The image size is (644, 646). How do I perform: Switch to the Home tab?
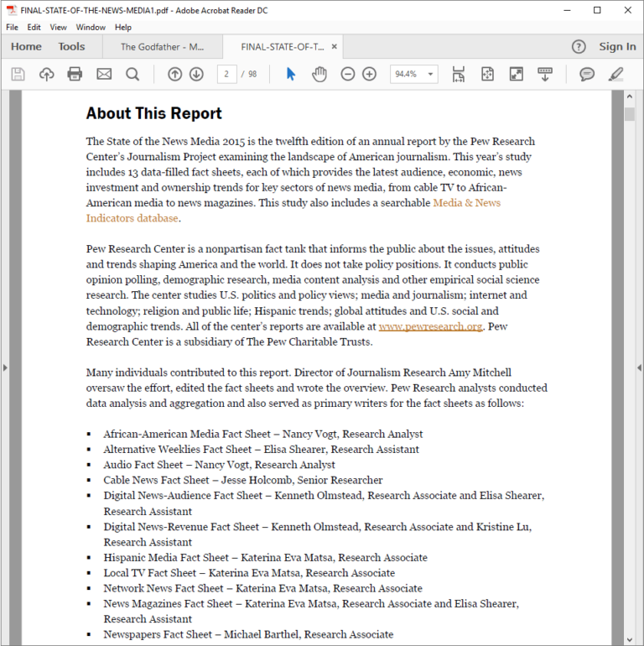tap(26, 46)
